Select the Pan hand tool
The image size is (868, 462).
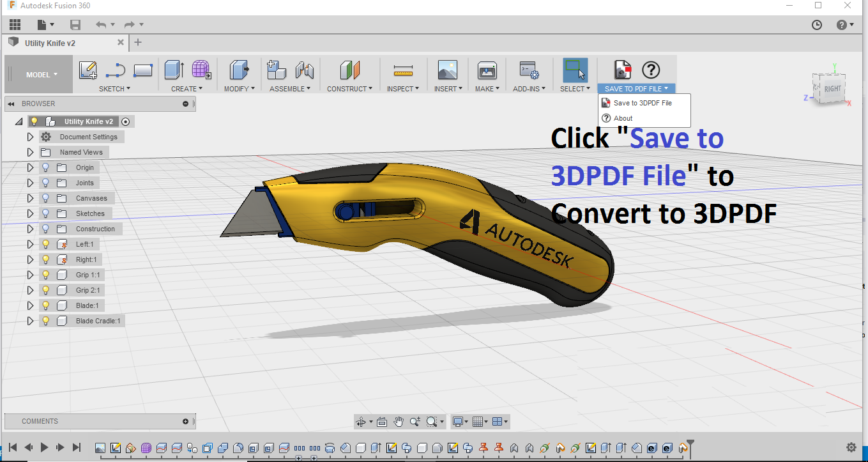click(399, 422)
